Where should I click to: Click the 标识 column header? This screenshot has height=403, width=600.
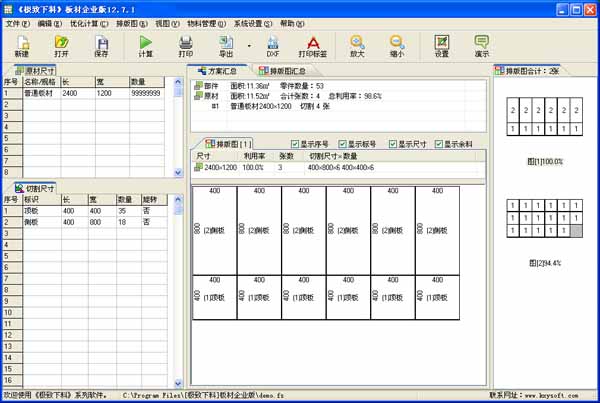pos(41,199)
